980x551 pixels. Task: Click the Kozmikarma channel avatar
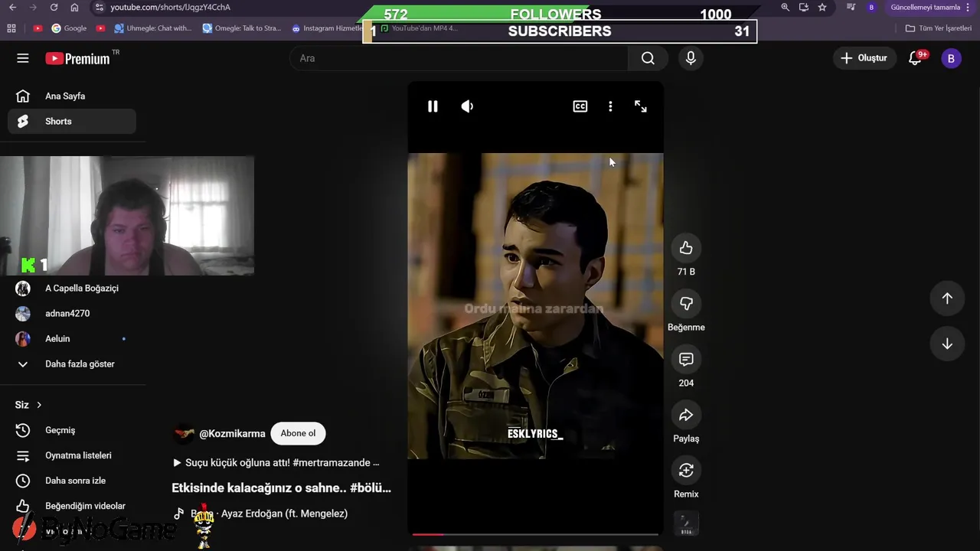[183, 433]
